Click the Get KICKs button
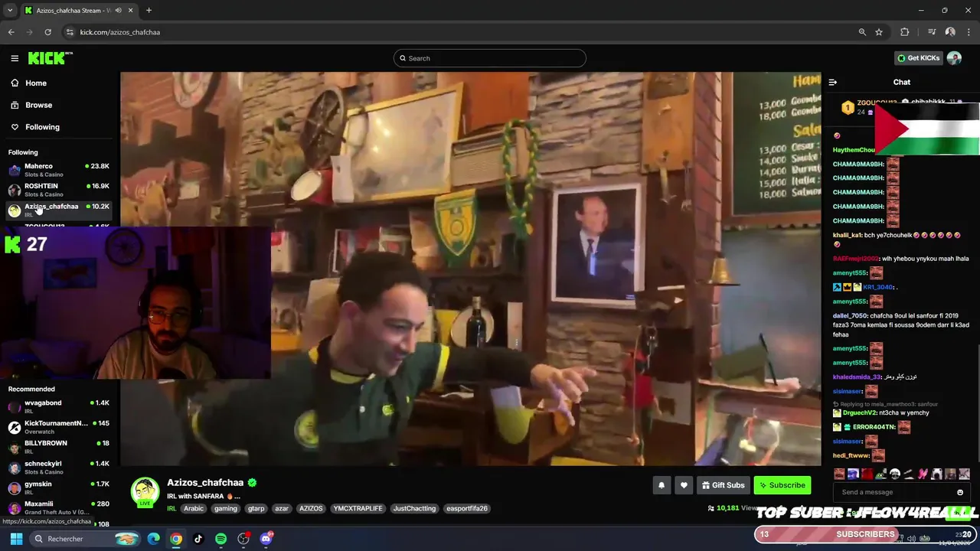 tap(919, 58)
